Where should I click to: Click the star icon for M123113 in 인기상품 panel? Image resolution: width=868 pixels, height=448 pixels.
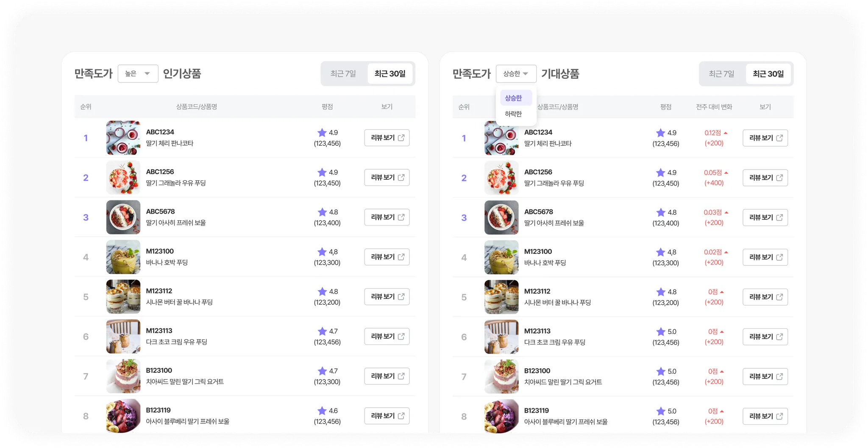(322, 331)
